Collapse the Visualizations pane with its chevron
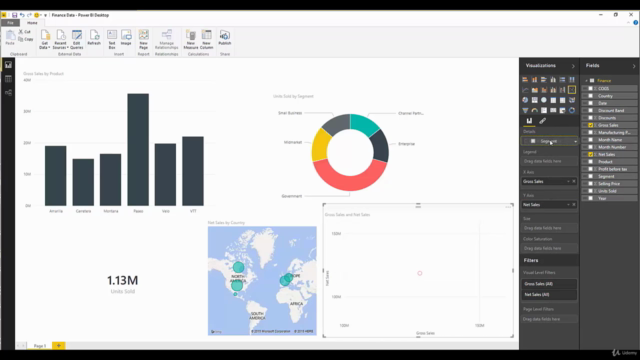This screenshot has height=360, width=640. click(573, 66)
